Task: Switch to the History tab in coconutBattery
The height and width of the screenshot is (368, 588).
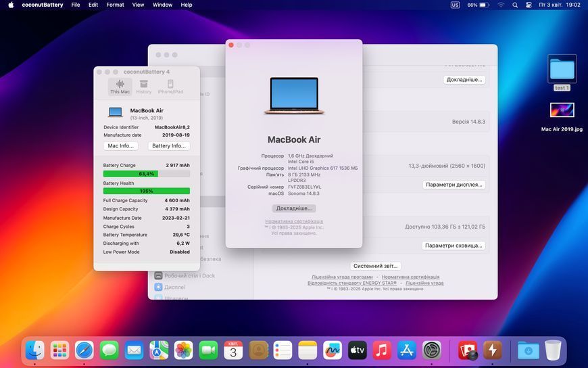Action: click(x=144, y=87)
